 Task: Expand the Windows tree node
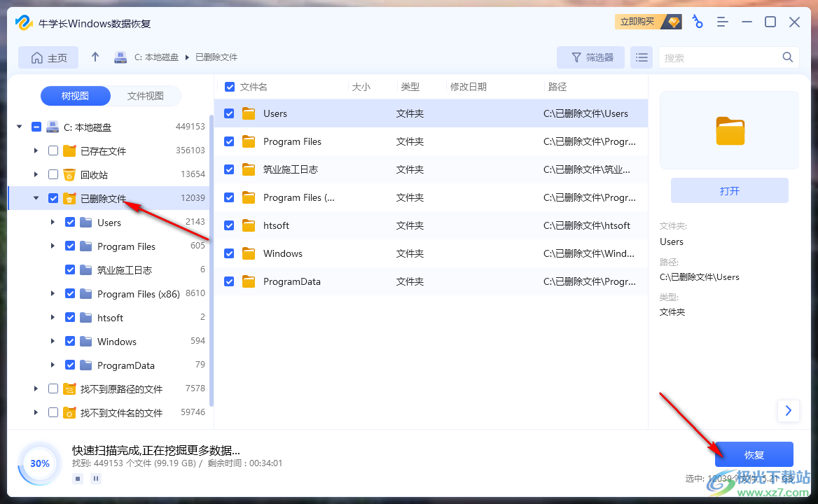click(53, 341)
